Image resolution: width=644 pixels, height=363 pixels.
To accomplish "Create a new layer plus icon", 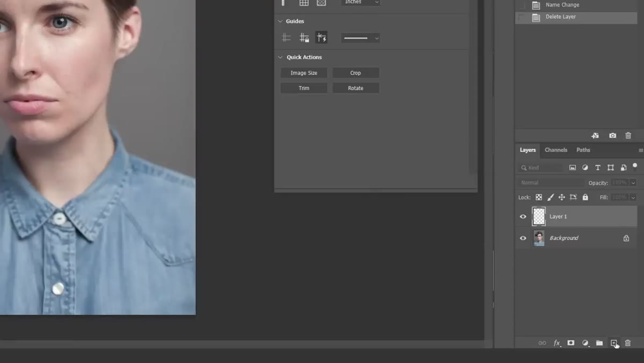I will point(614,343).
